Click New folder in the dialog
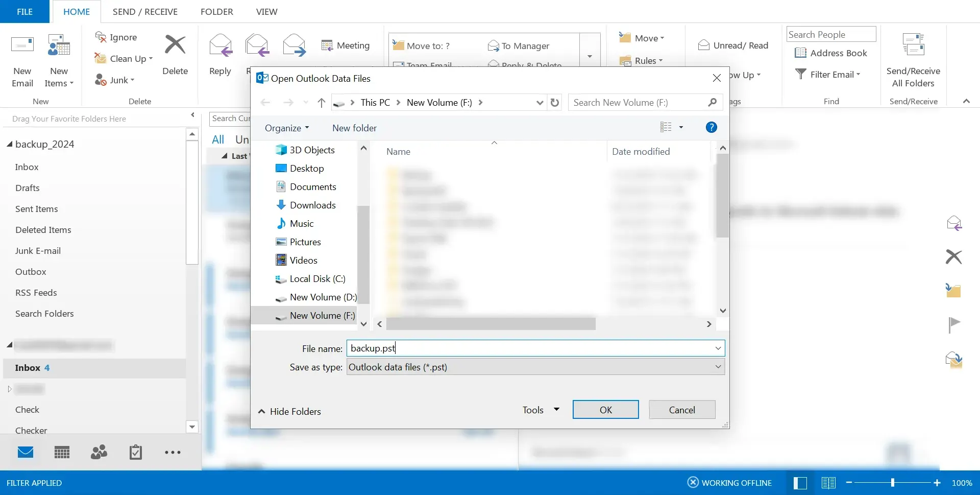 pyautogui.click(x=354, y=128)
